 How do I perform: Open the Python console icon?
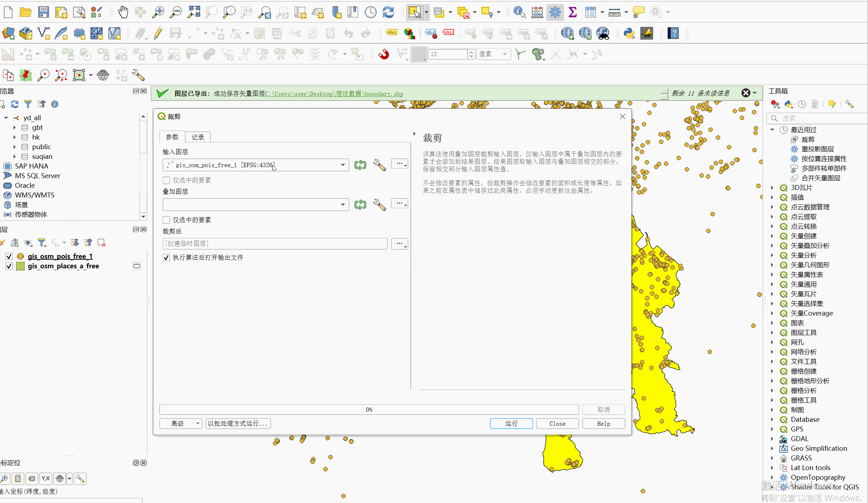[x=629, y=33]
